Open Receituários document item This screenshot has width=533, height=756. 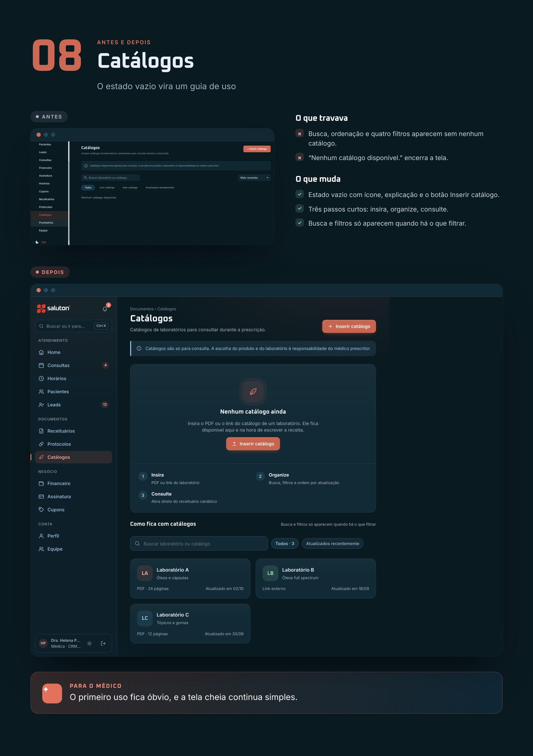pos(74,431)
